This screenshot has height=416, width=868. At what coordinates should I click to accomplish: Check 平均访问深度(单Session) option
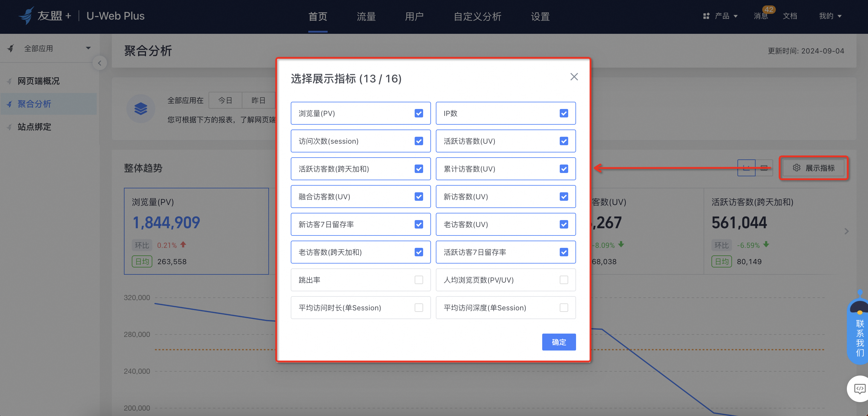pyautogui.click(x=564, y=308)
